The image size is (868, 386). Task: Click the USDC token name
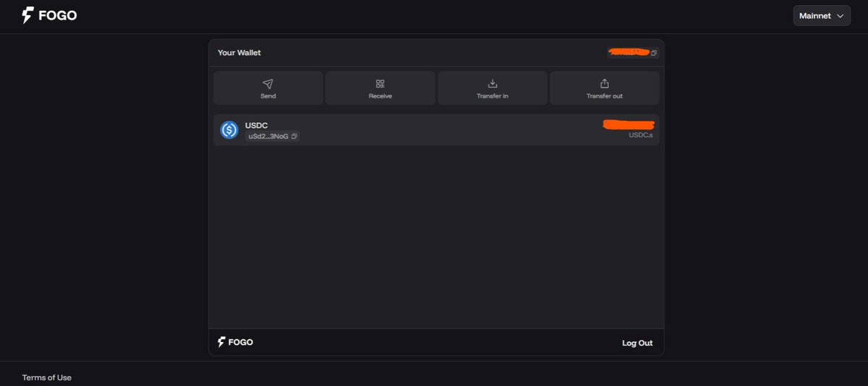point(256,125)
